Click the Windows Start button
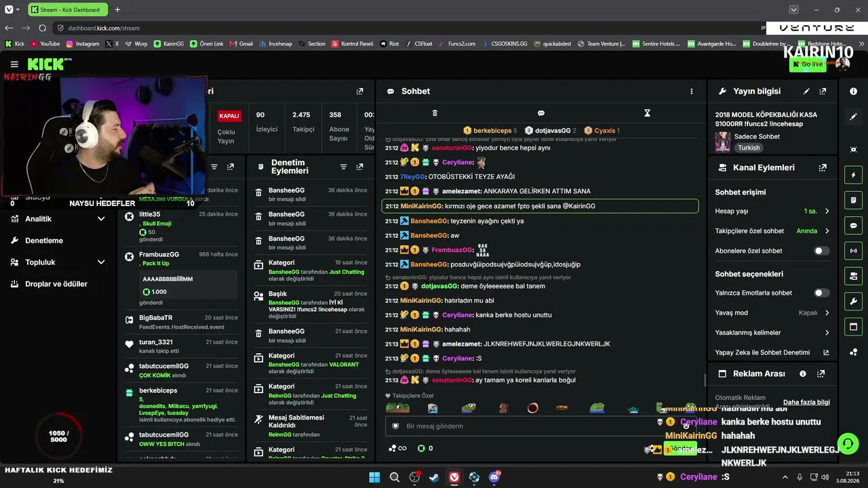This screenshot has width=868, height=488. click(x=374, y=477)
